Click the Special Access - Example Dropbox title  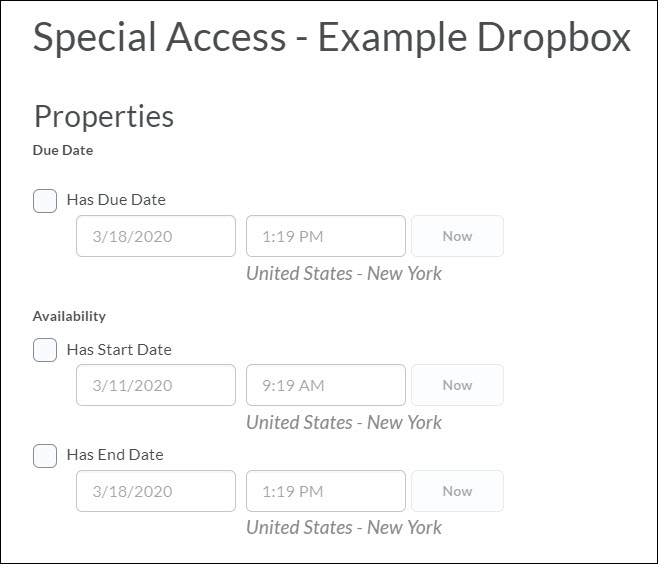click(332, 38)
